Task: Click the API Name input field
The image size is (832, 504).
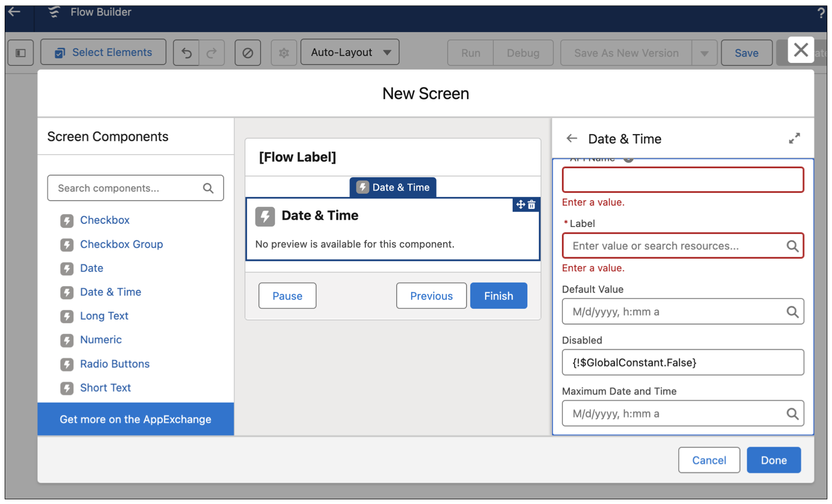Action: pos(682,179)
